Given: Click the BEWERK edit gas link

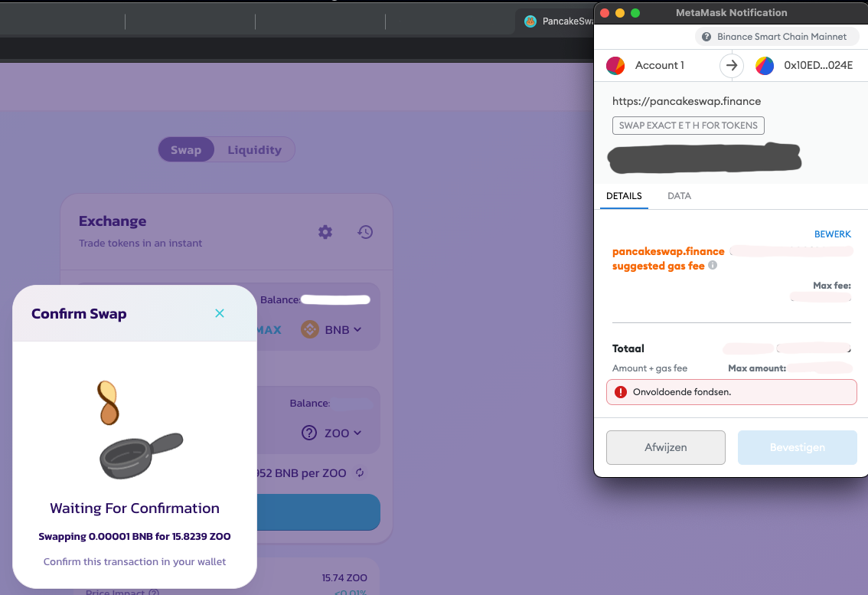Looking at the screenshot, I should [833, 234].
